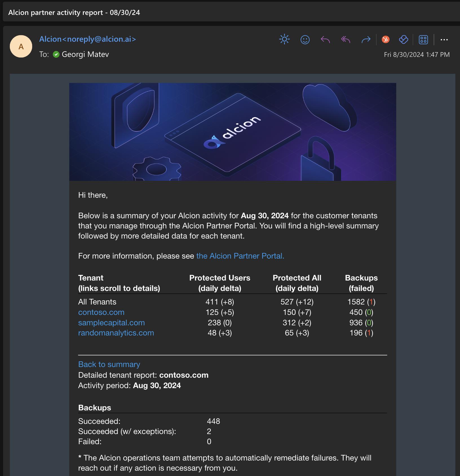Viewport: 460px width, 476px height.
Task: Select the Succeeded count 448
Action: [213, 421]
